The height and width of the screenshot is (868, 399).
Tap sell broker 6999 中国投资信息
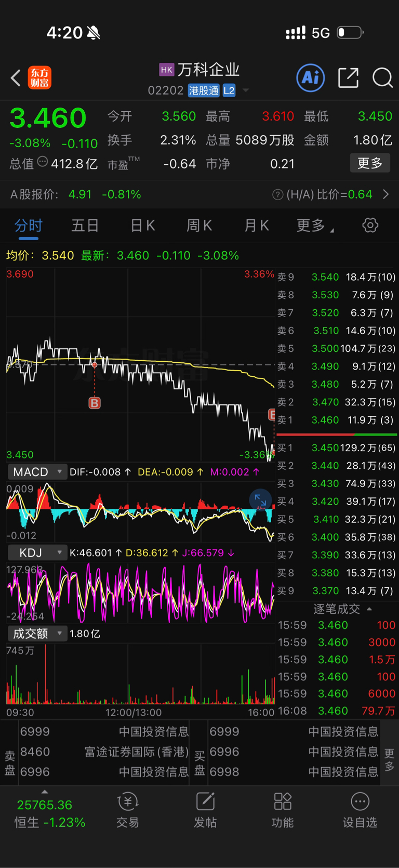pyautogui.click(x=104, y=731)
